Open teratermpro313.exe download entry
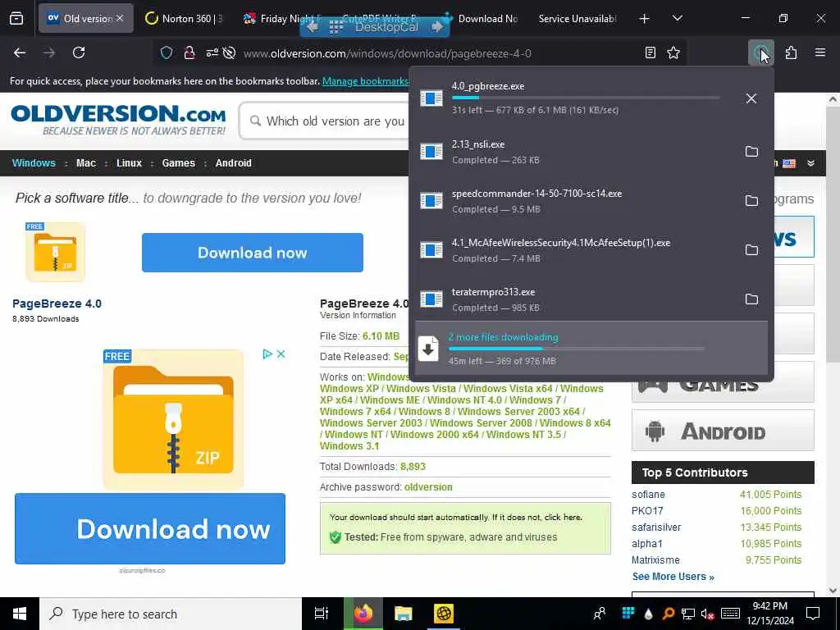Viewport: 840px width, 630px height. [573, 299]
